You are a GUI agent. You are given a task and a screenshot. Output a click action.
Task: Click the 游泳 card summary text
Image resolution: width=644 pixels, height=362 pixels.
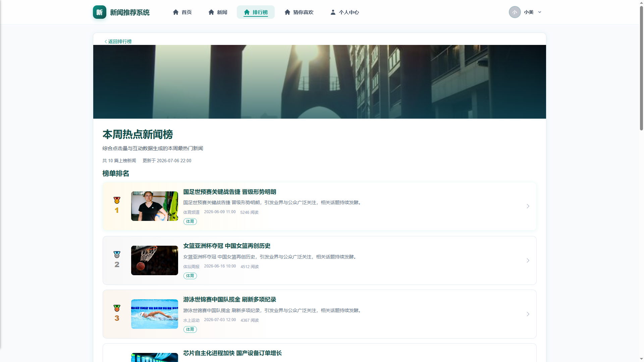273,310
